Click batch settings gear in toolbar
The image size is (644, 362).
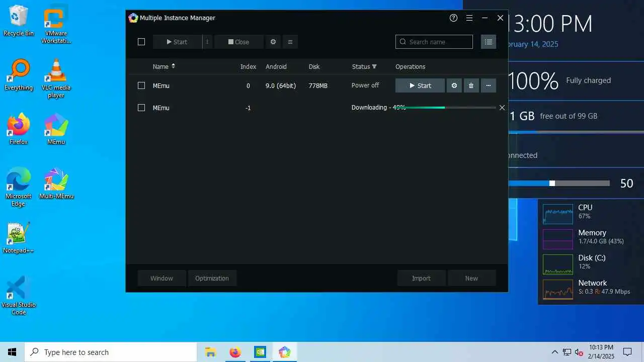273,42
